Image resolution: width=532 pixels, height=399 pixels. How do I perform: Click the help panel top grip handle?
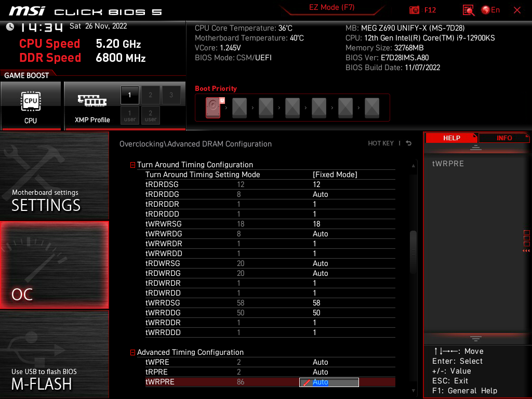tap(476, 148)
